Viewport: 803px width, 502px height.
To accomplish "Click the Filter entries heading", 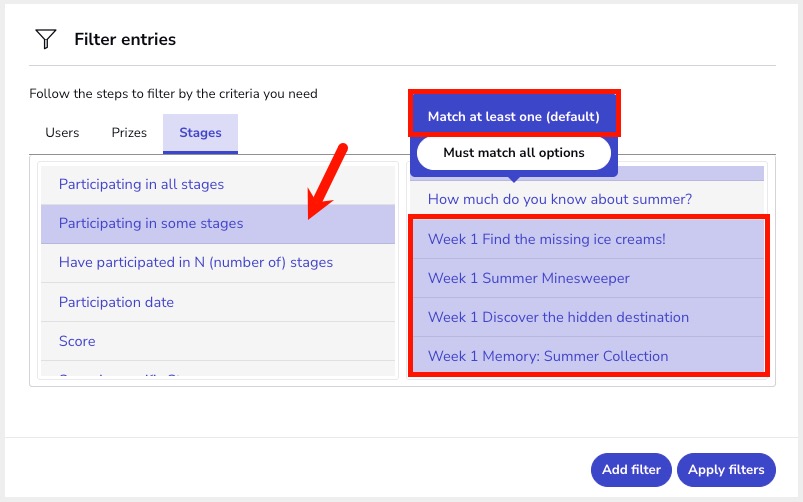I will coord(125,40).
